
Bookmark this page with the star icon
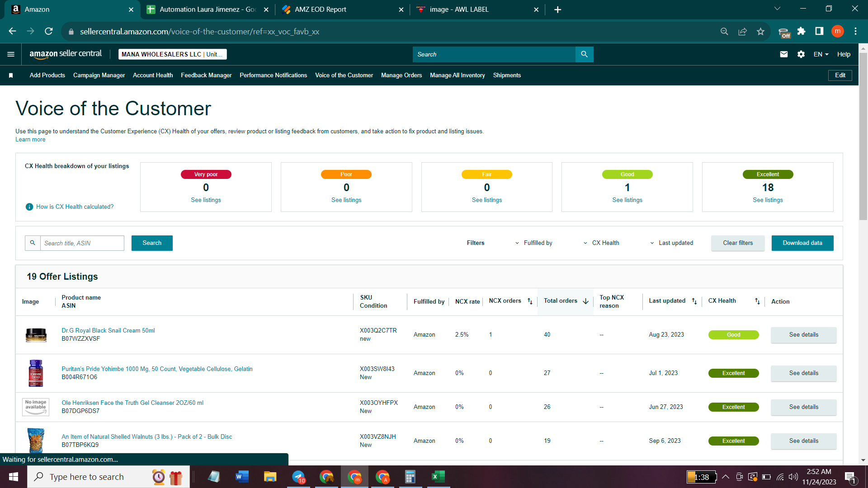[x=760, y=31]
